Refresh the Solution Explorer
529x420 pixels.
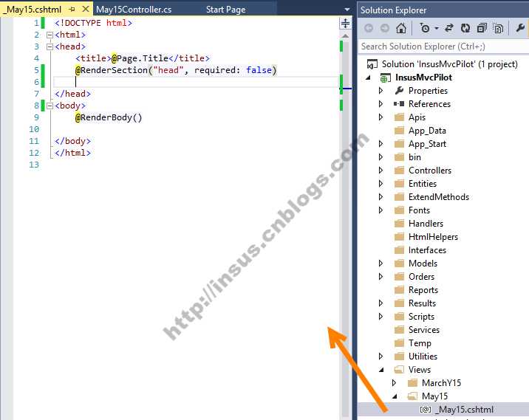(x=465, y=28)
